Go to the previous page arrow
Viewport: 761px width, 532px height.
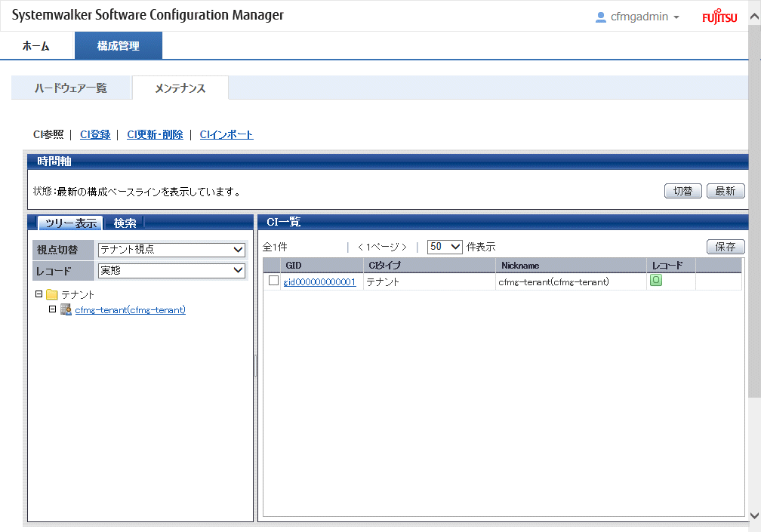(360, 248)
